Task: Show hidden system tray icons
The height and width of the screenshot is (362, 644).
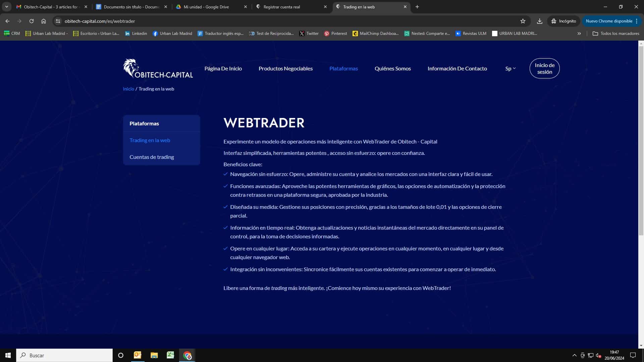Action: point(574,355)
